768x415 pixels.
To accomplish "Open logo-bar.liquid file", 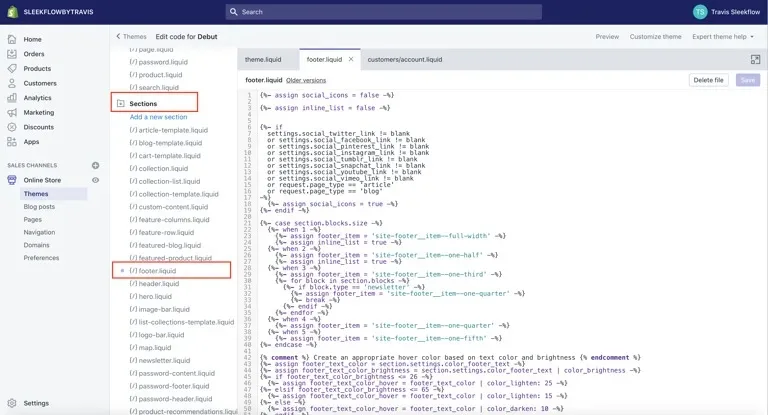I will pyautogui.click(x=157, y=335).
